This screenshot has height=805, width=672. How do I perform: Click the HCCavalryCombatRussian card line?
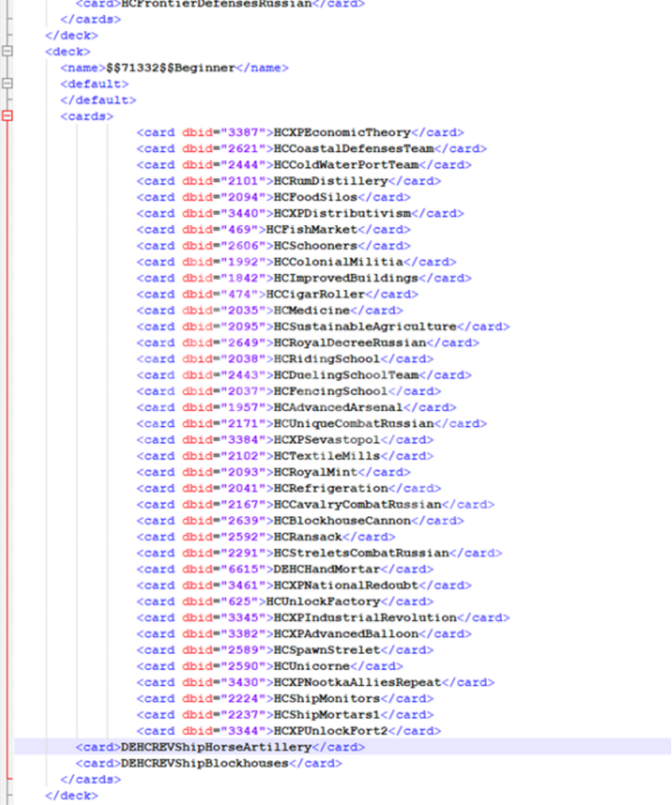(x=315, y=505)
